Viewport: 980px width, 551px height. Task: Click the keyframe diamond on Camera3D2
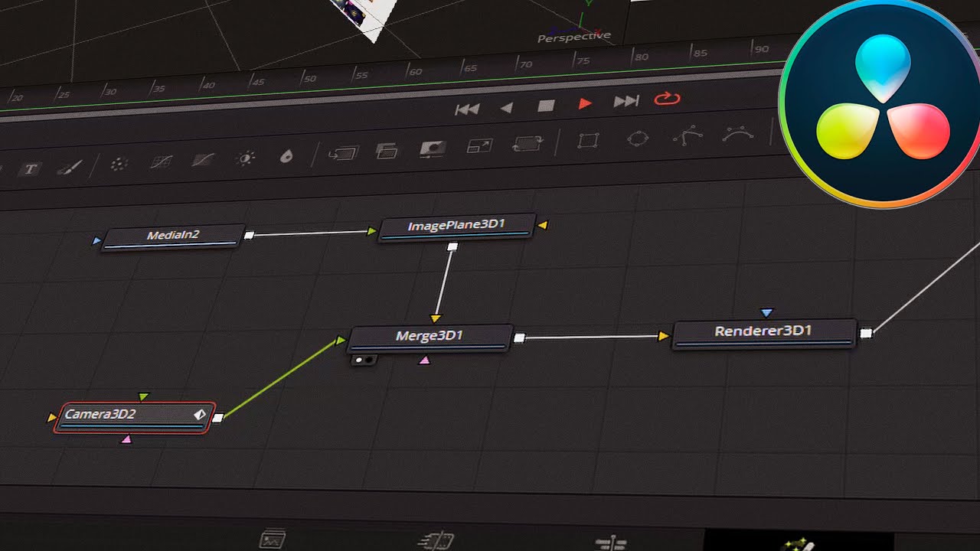[x=200, y=415]
